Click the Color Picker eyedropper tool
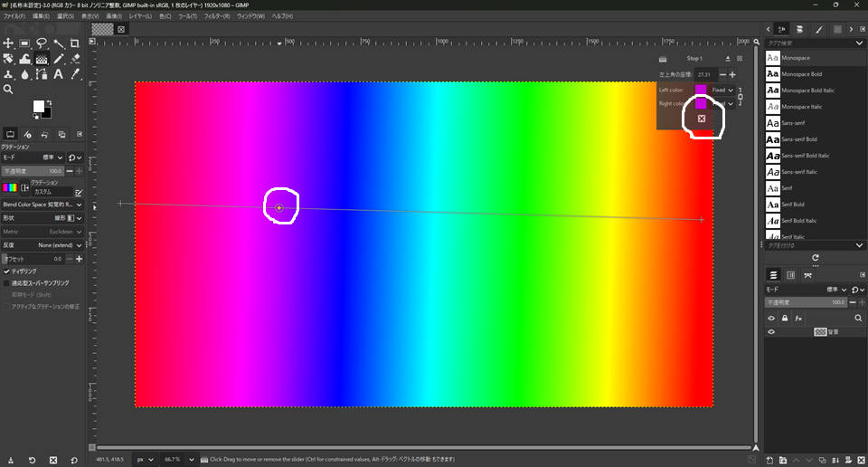868x467 pixels. (x=75, y=74)
